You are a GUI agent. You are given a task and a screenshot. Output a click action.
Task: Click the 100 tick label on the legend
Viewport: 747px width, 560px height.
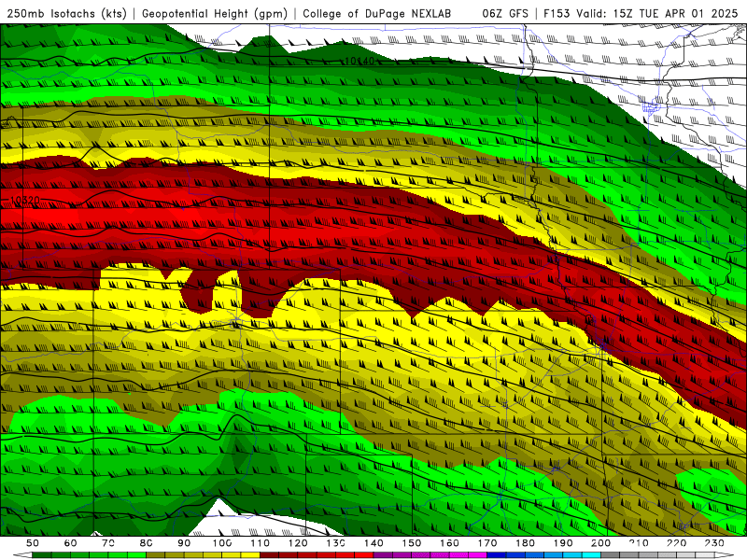pos(222,543)
